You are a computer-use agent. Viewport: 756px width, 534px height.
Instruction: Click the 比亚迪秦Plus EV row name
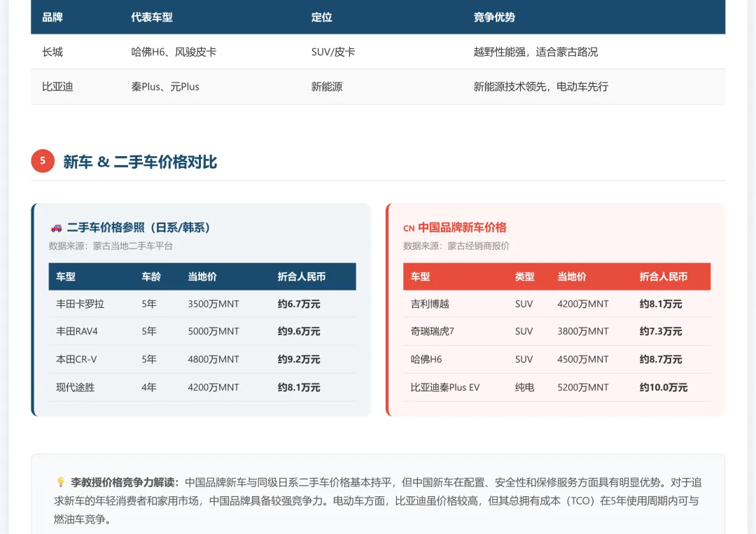445,388
